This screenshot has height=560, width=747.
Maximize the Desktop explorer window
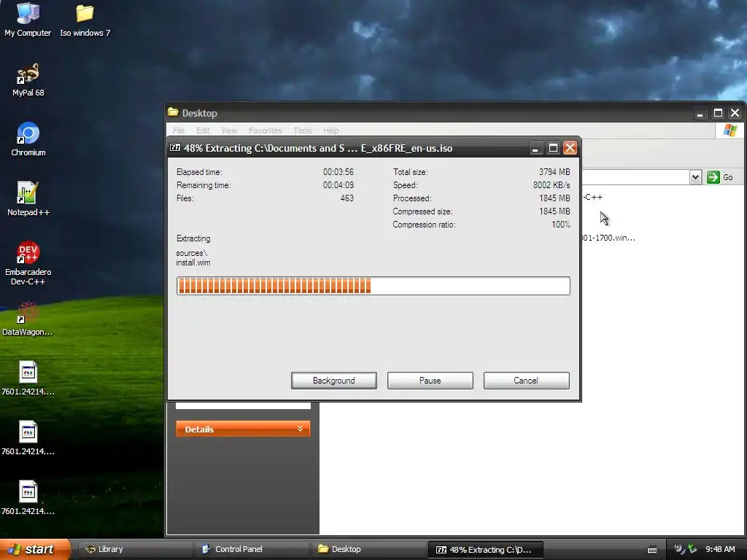pyautogui.click(x=718, y=113)
